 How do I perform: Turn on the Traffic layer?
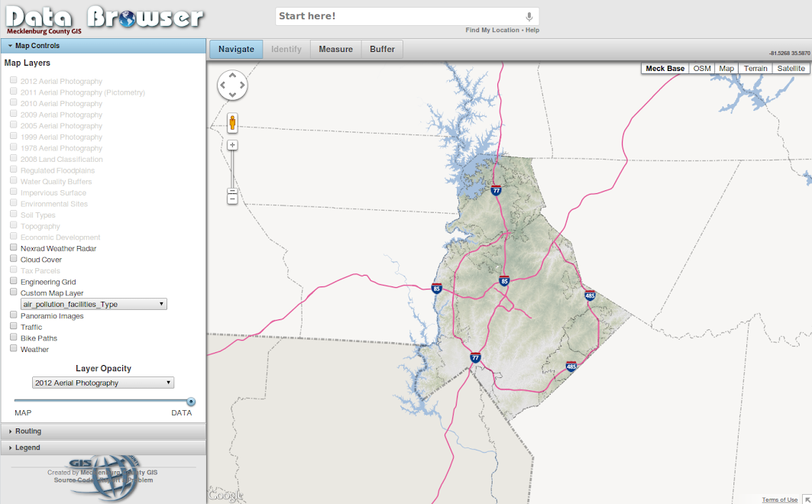[x=14, y=326]
